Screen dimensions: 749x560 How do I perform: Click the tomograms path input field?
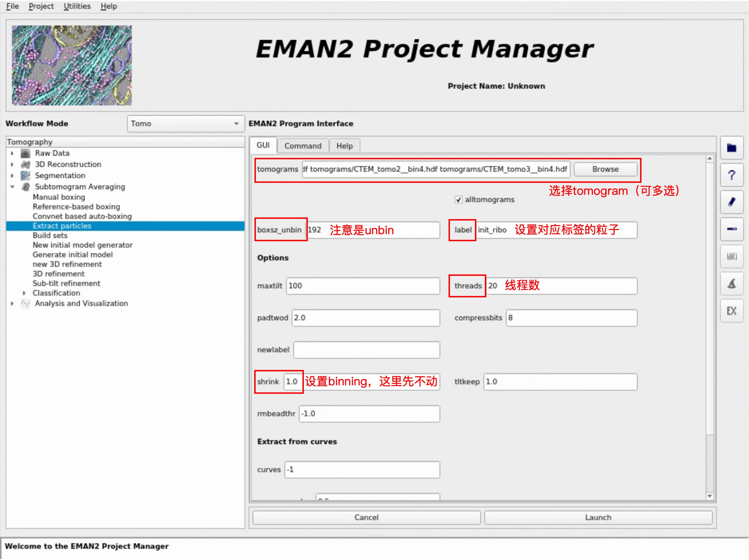[x=436, y=169]
